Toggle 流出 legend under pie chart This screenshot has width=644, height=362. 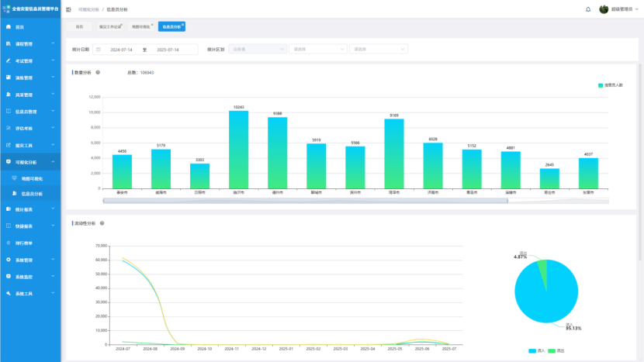pos(556,351)
